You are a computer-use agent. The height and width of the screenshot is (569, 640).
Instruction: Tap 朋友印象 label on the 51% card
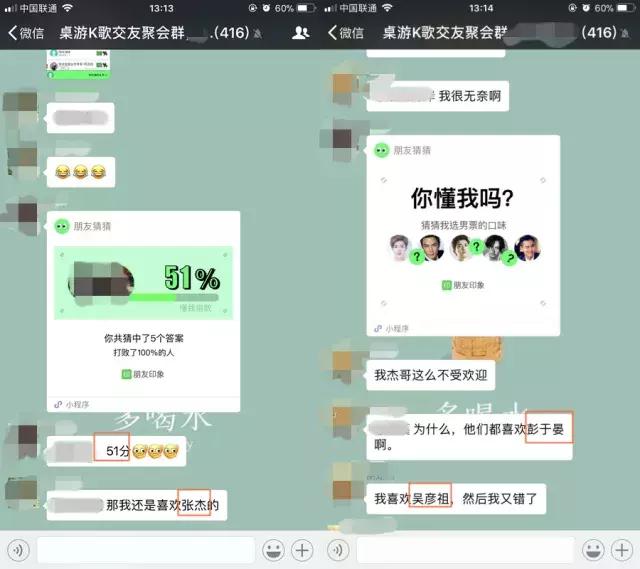tap(143, 374)
